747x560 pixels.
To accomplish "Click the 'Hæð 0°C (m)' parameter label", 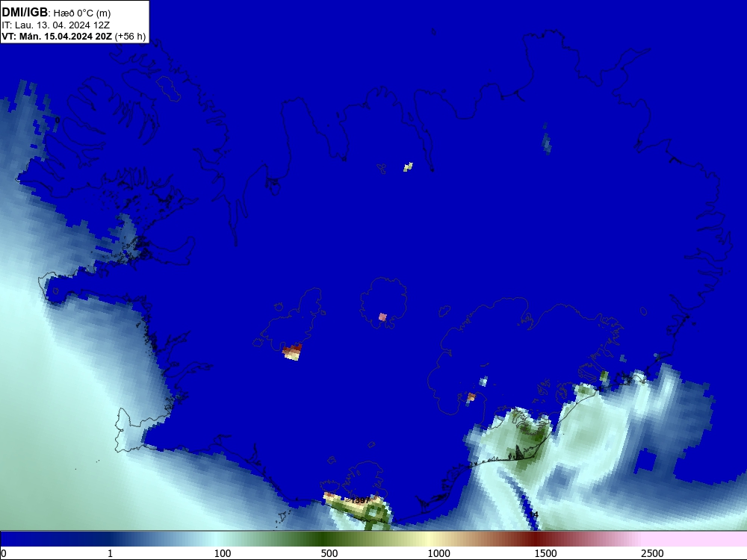I will click(81, 13).
